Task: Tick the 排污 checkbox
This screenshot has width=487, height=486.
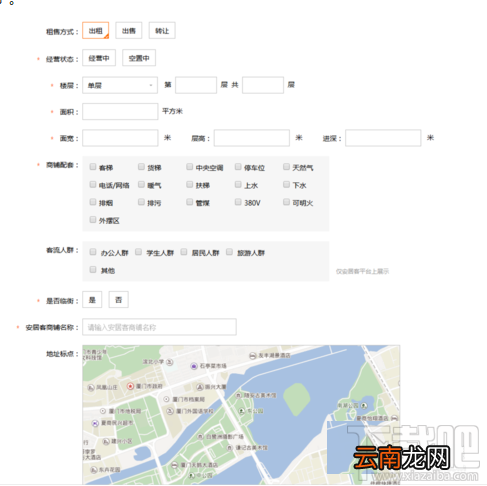Action: pos(141,202)
